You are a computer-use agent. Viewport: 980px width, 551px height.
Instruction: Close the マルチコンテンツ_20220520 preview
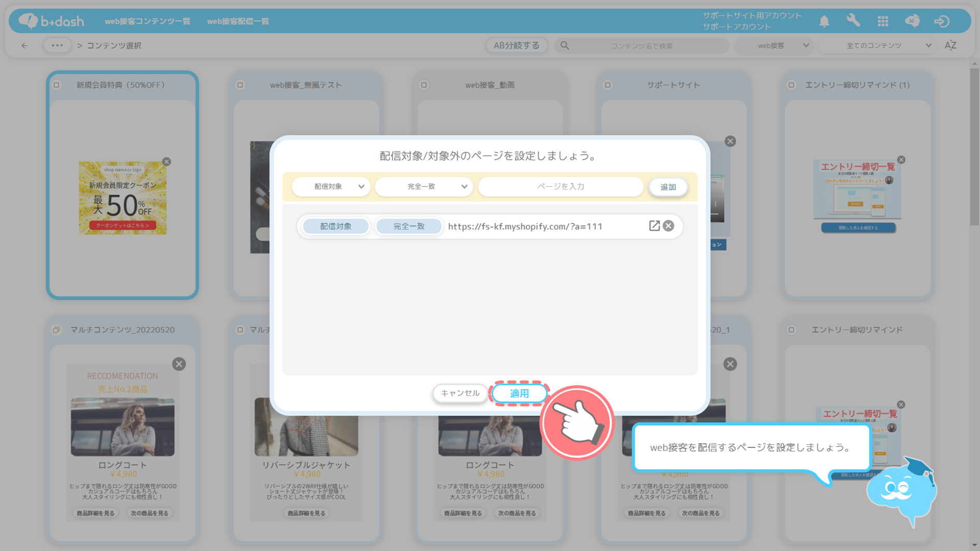click(179, 364)
